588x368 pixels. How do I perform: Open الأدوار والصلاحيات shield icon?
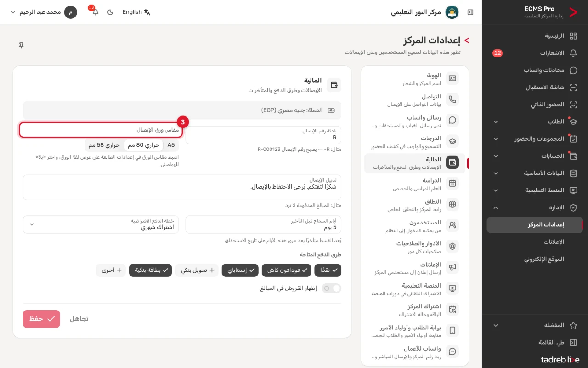click(452, 247)
